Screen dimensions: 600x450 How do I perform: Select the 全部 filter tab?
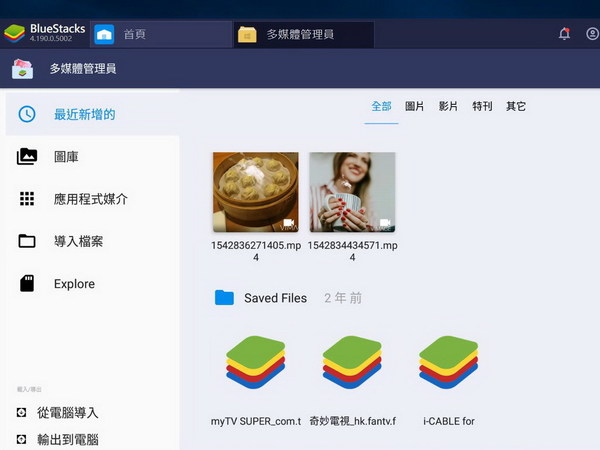(381, 106)
